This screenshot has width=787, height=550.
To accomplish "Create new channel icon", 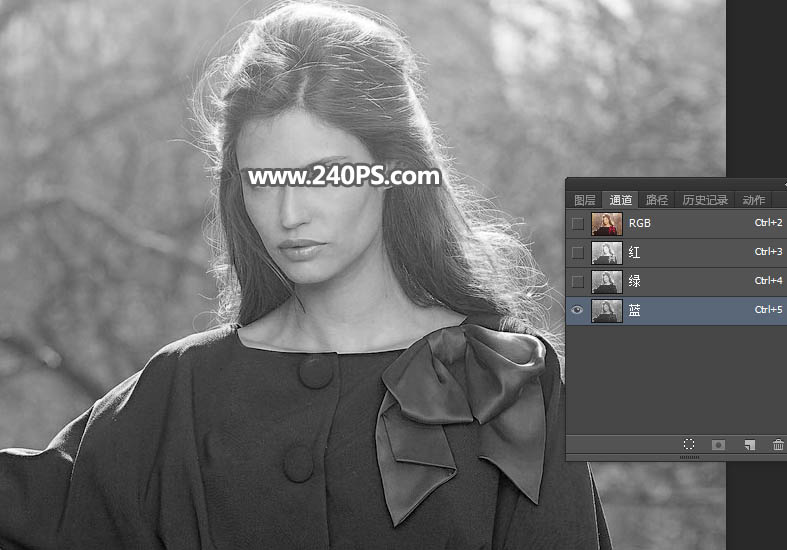I will coord(749,445).
